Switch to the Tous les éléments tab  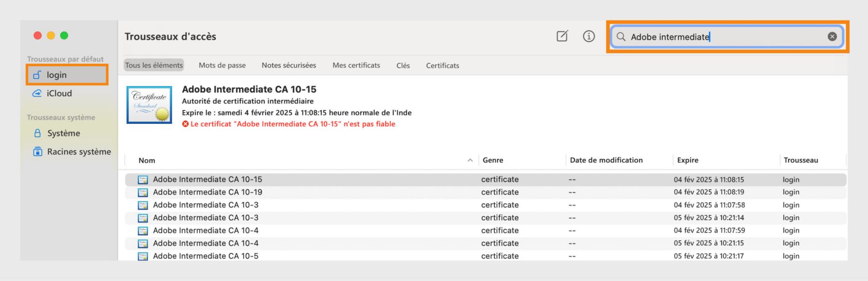154,65
